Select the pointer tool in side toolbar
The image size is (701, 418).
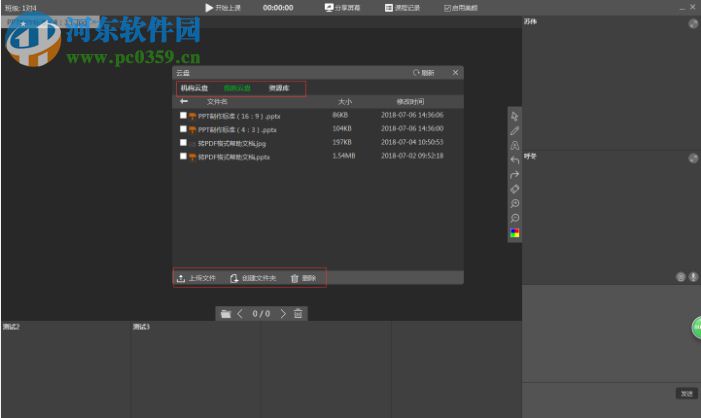(x=515, y=116)
